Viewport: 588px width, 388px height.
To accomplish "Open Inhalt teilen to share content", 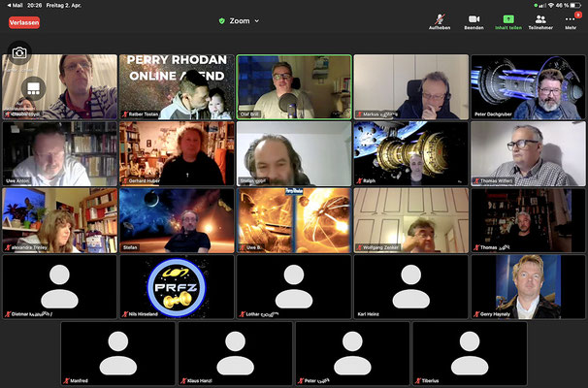I will click(508, 21).
